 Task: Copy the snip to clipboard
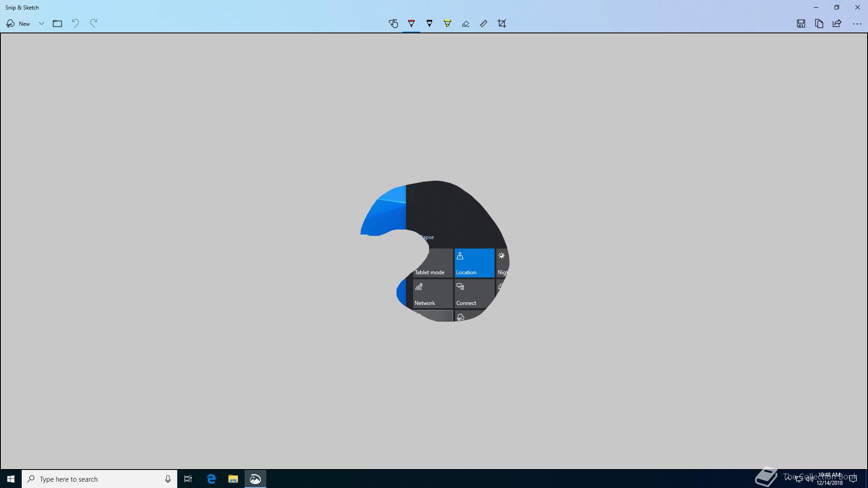[x=819, y=23]
